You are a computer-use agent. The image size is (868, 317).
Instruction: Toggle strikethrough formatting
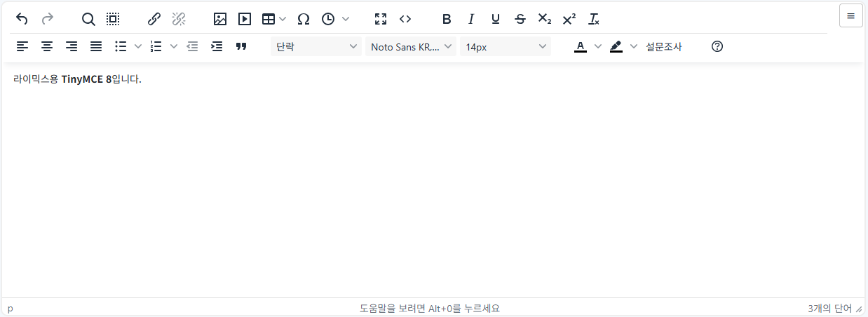tap(520, 19)
